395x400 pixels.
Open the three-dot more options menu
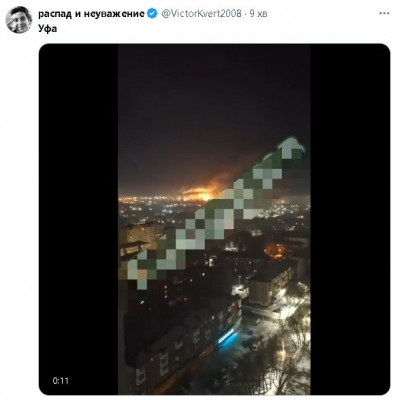tap(384, 13)
